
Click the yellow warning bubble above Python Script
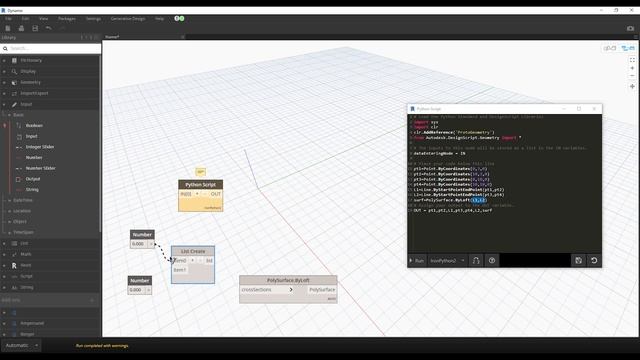point(200,172)
